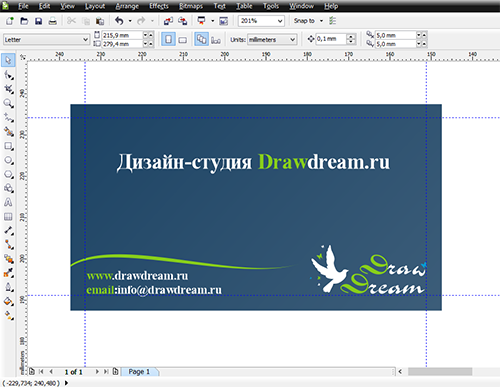Screen dimensions: 500x387
Task: Click the duplicate distance Y 5,0 mm field
Action: (395, 44)
